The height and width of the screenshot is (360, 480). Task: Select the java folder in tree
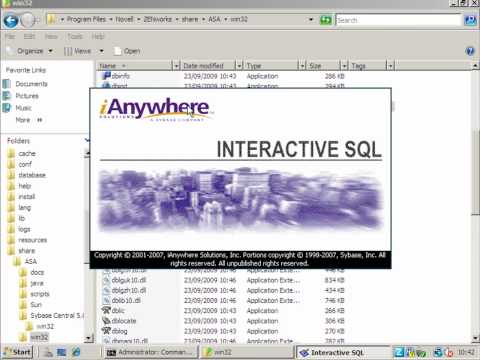point(37,283)
